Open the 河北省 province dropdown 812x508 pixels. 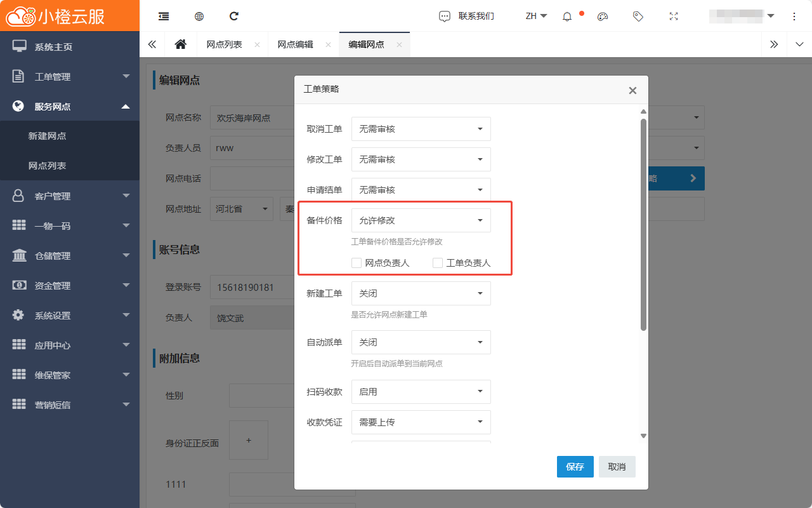pyautogui.click(x=242, y=209)
